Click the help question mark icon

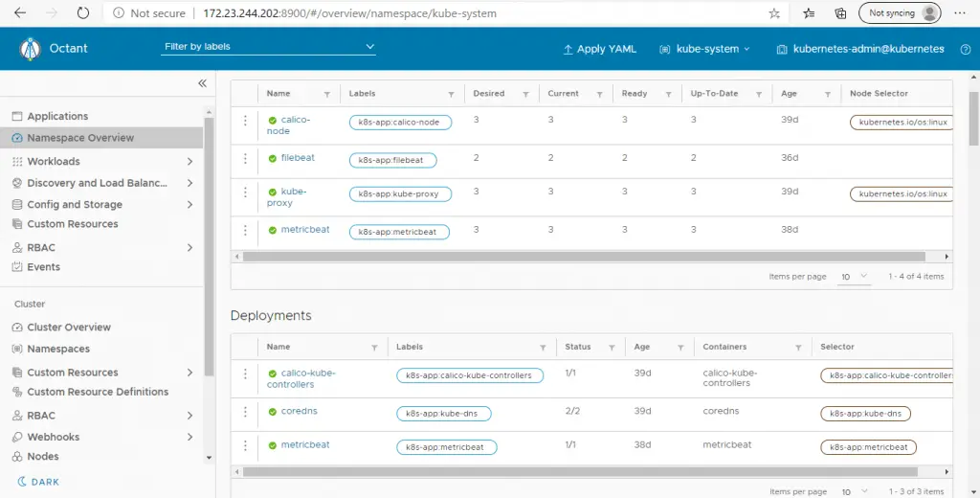click(x=966, y=50)
